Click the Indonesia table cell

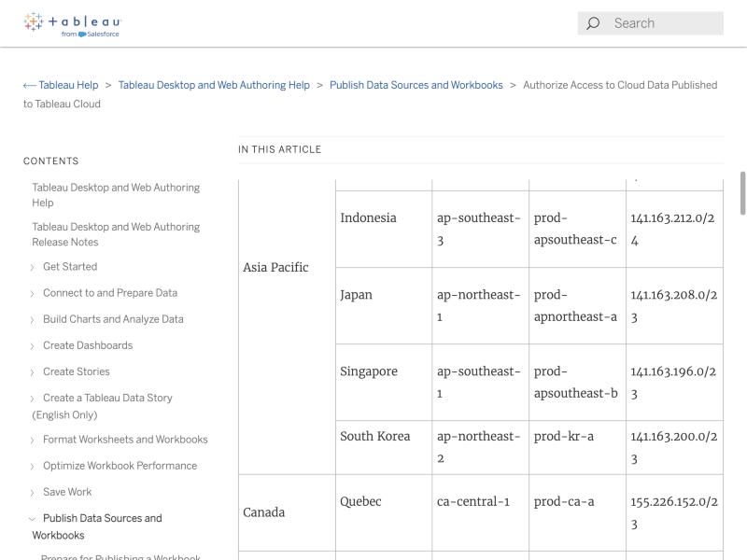384,229
